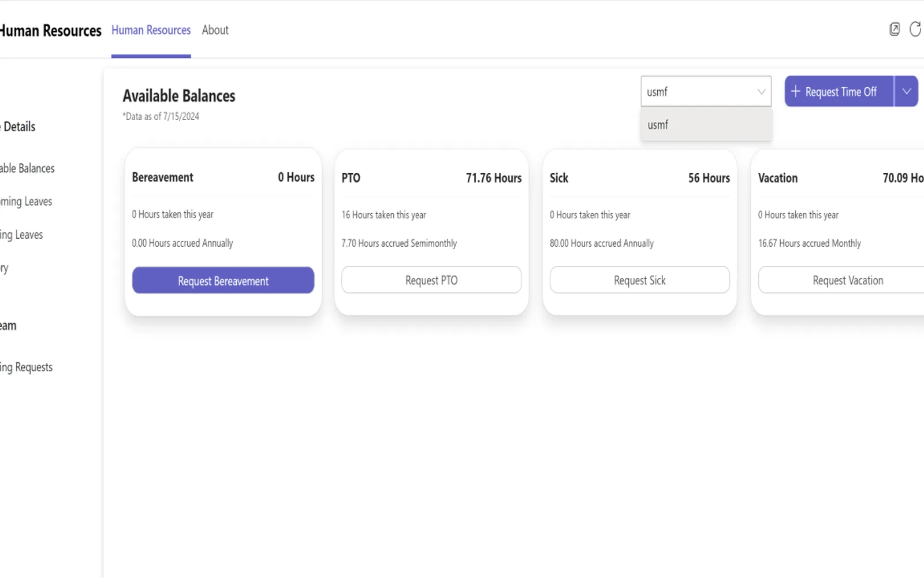Viewport: 924px width, 578px height.
Task: Click '16.67 Hours accrued Monthly' text
Action: coord(809,243)
